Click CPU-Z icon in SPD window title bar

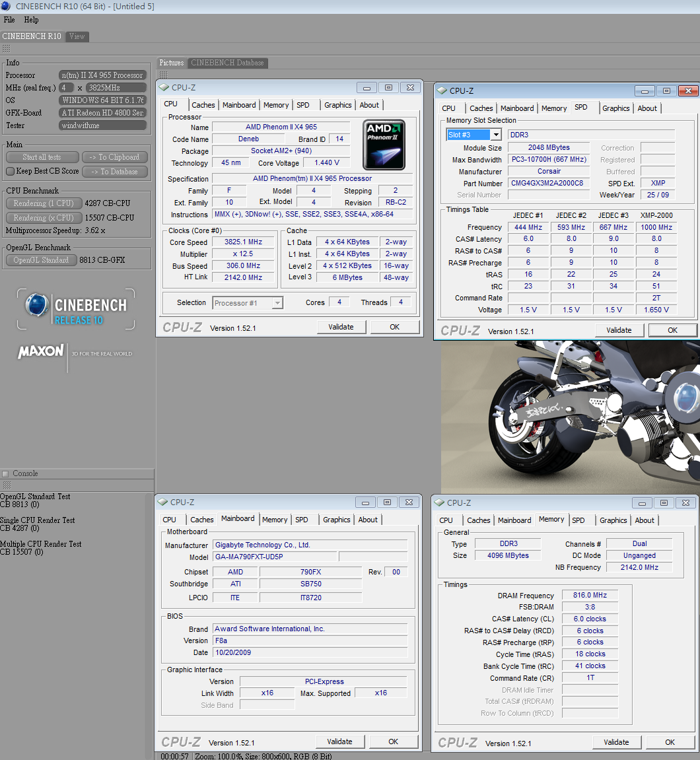click(442, 90)
